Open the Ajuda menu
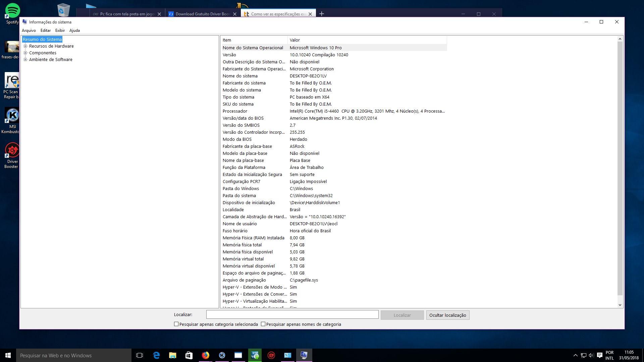The width and height of the screenshot is (644, 362). point(74,31)
